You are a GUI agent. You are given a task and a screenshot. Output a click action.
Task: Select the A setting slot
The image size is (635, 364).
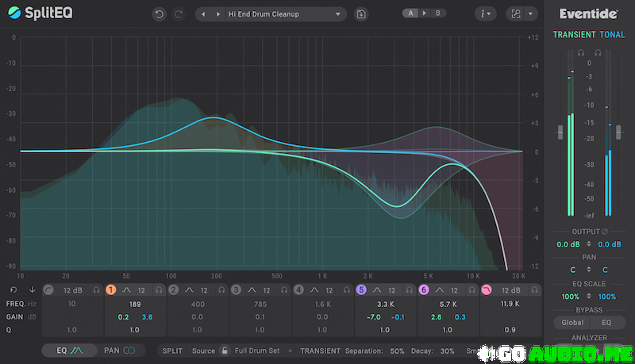[x=410, y=13]
